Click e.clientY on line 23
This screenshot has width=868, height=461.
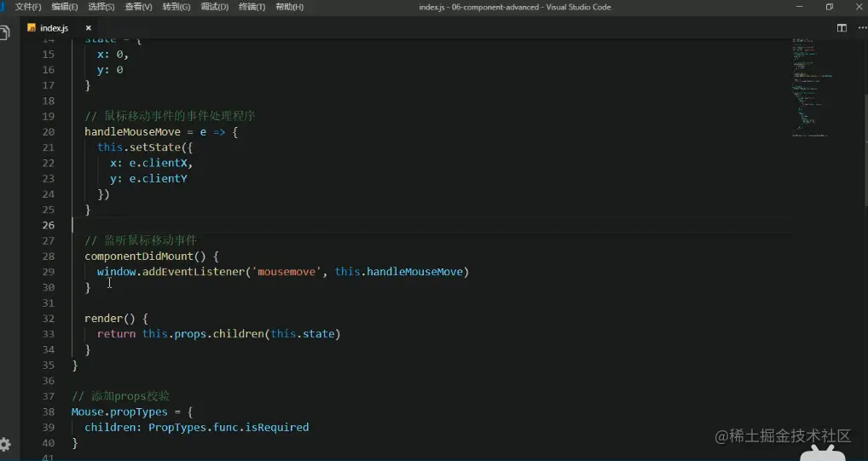click(158, 178)
